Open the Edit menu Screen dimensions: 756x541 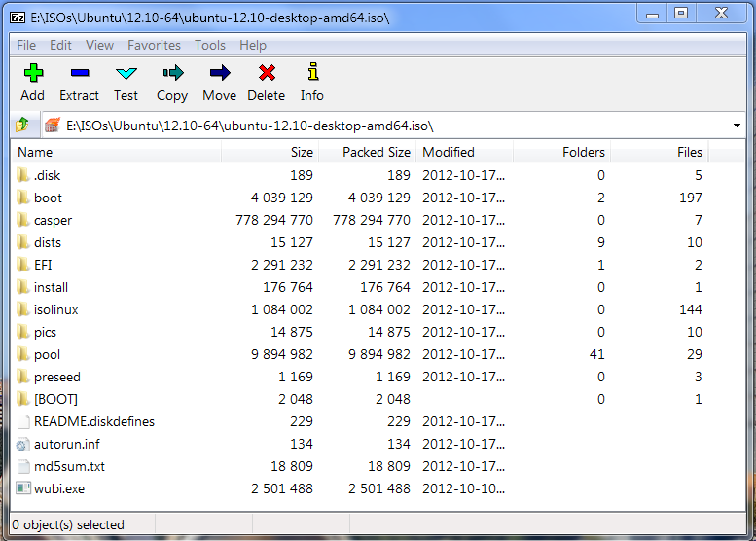click(x=60, y=45)
